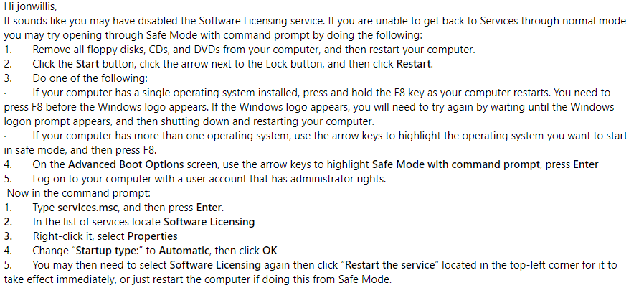The image size is (644, 293).
Task: Click 'Log on to your computer' step
Action: click(x=209, y=179)
